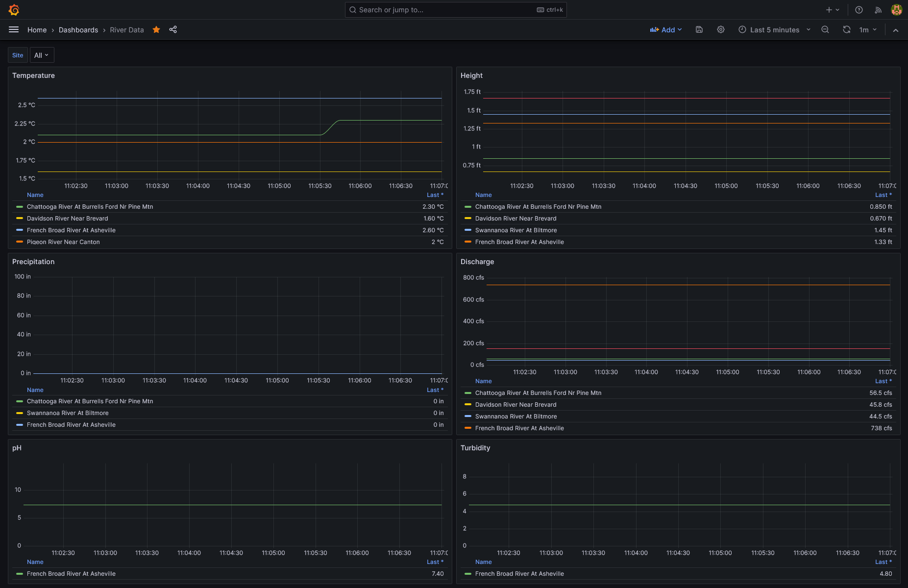Viewport: 908px width, 588px height.
Task: Click the Search or jump to field
Action: coord(456,10)
